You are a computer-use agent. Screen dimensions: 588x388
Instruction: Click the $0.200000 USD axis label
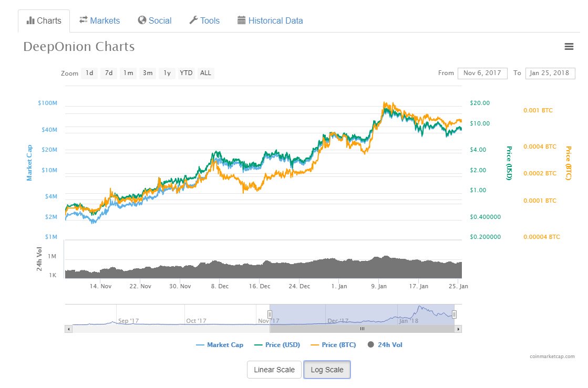pyautogui.click(x=485, y=237)
